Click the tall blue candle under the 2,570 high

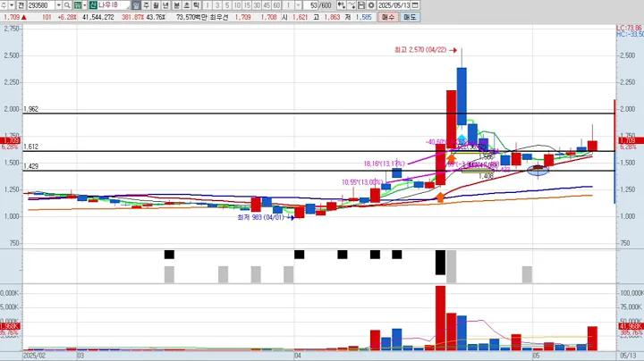pos(462,96)
